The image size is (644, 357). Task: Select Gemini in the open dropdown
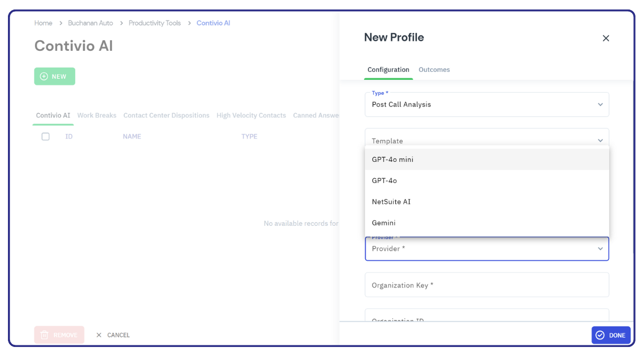point(384,223)
